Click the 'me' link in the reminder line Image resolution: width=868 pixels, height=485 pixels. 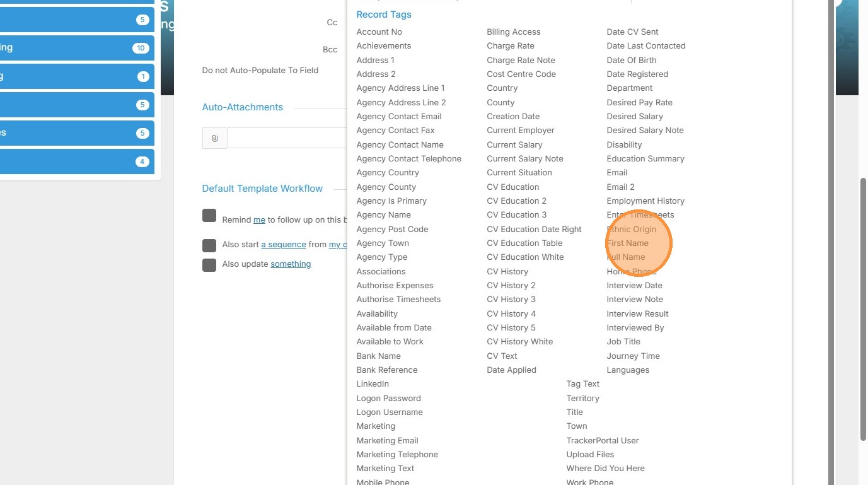259,220
